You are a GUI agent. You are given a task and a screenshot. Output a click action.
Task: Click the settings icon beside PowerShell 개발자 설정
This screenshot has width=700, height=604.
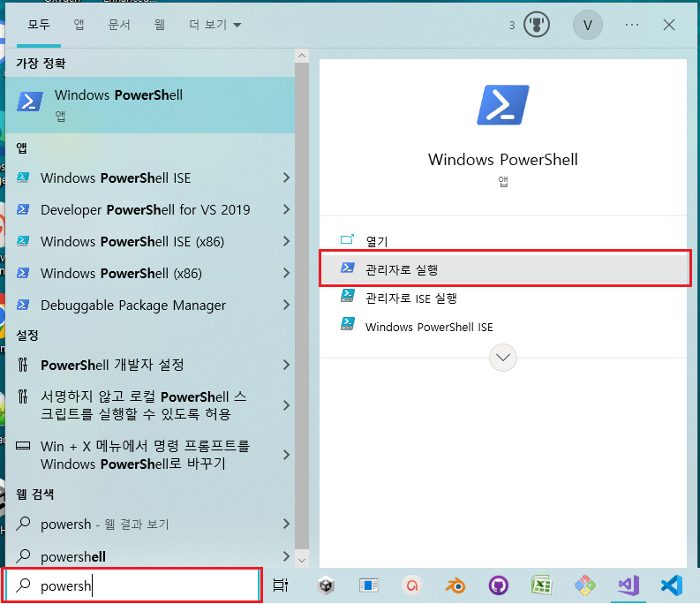point(23,365)
